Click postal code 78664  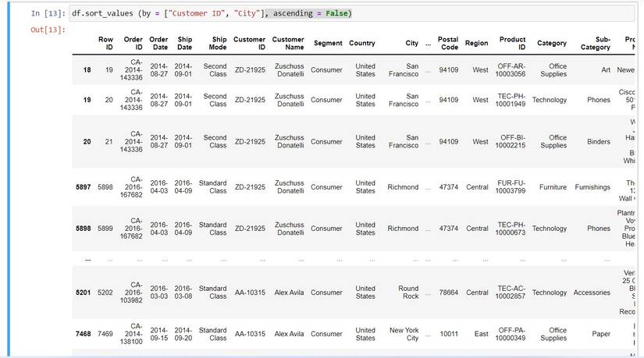[x=449, y=292]
